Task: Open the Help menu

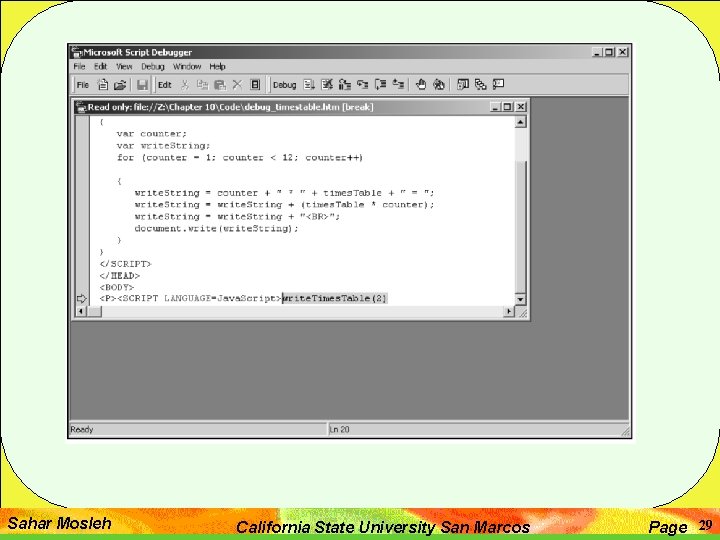Action: pyautogui.click(x=218, y=67)
